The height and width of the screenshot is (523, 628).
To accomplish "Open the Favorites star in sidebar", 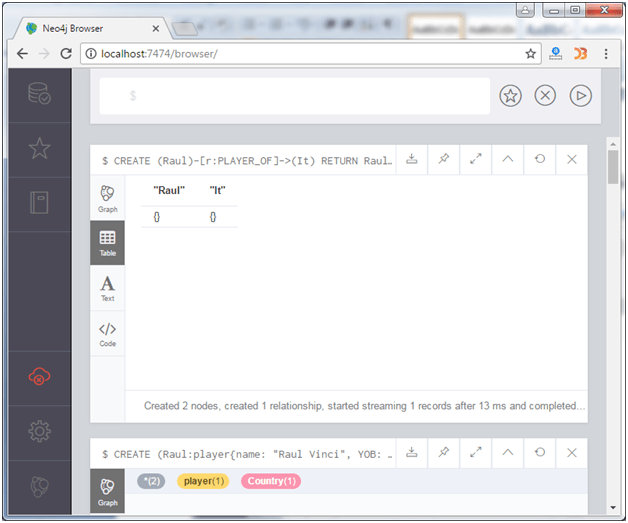I will coord(39,149).
